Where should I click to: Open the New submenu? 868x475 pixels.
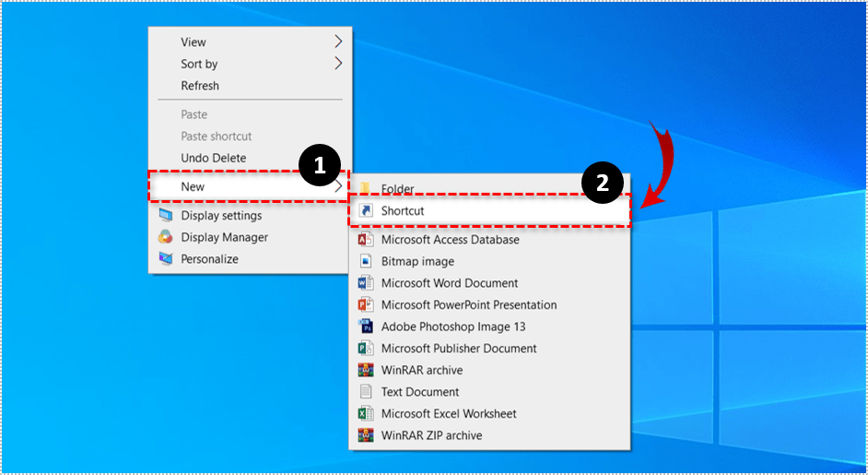click(193, 186)
